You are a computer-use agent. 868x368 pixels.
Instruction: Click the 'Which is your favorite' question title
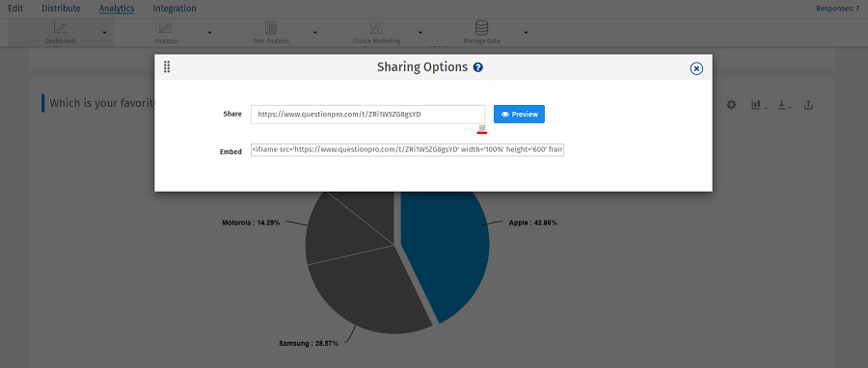101,103
